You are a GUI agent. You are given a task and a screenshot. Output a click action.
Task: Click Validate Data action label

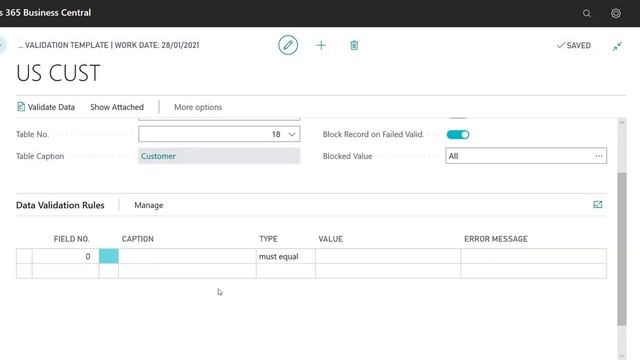click(x=51, y=107)
